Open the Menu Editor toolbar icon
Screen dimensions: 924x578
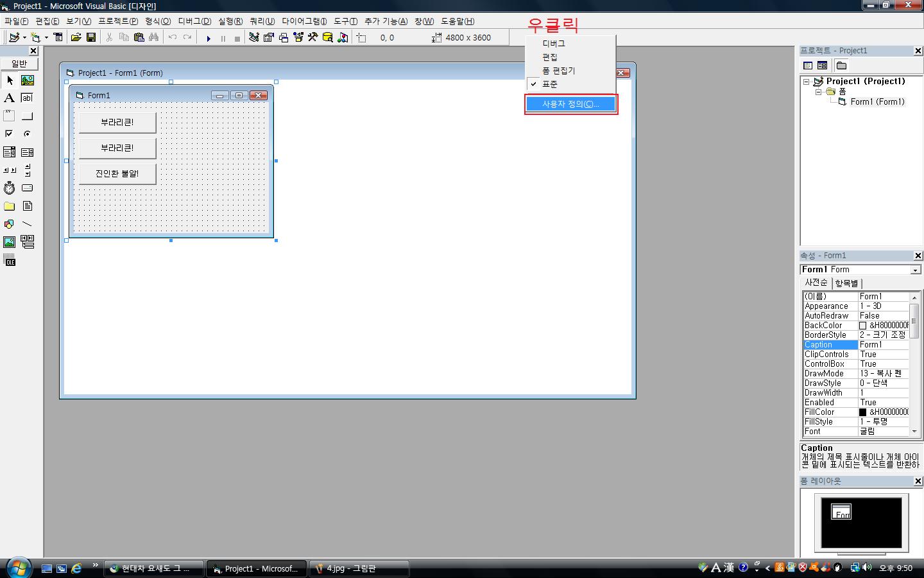(x=58, y=38)
